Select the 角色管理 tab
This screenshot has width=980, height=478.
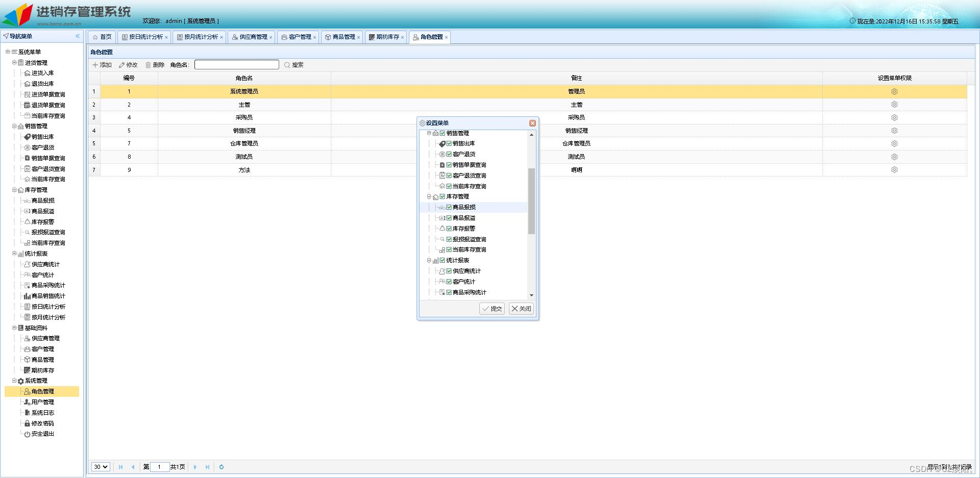pyautogui.click(x=430, y=37)
